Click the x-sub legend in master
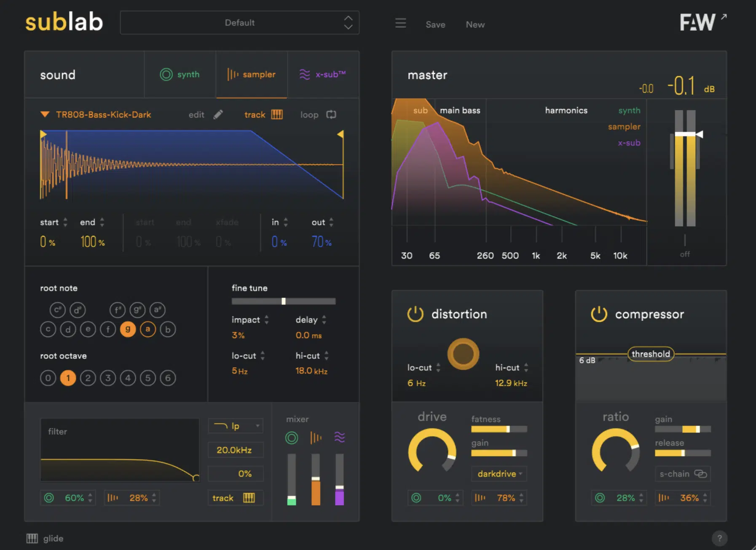The width and height of the screenshot is (756, 550). pos(629,143)
